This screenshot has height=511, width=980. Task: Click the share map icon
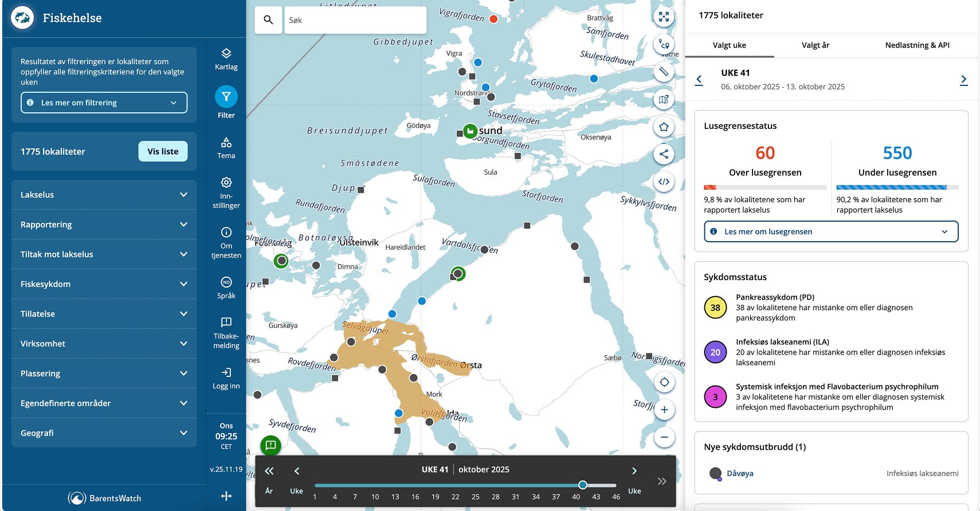click(664, 154)
